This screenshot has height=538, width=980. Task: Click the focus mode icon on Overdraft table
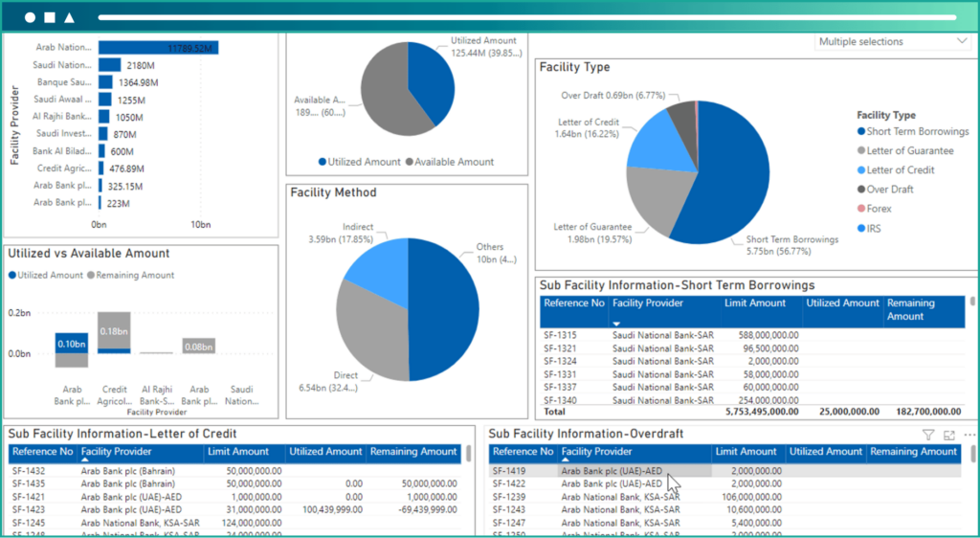coord(948,435)
